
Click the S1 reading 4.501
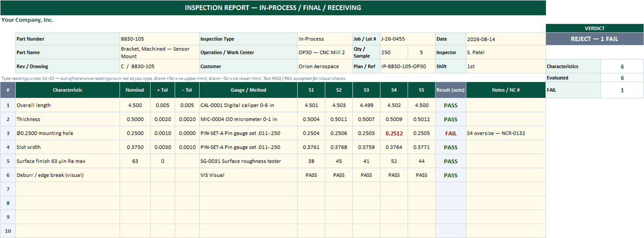click(311, 105)
